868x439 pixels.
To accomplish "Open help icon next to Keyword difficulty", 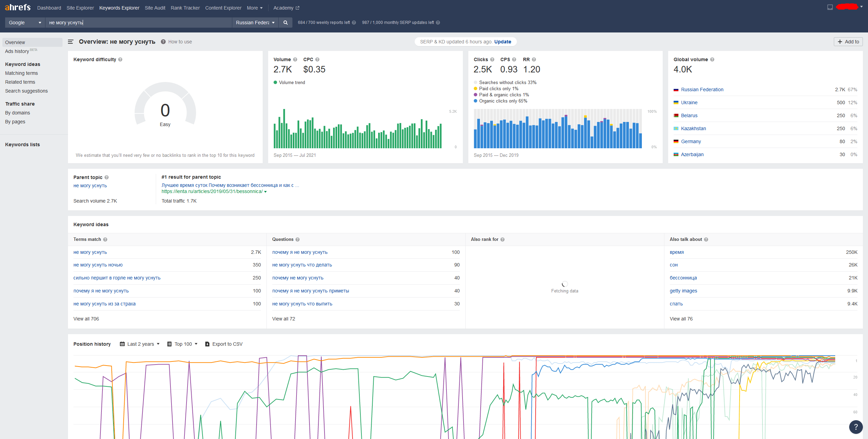I will (120, 59).
